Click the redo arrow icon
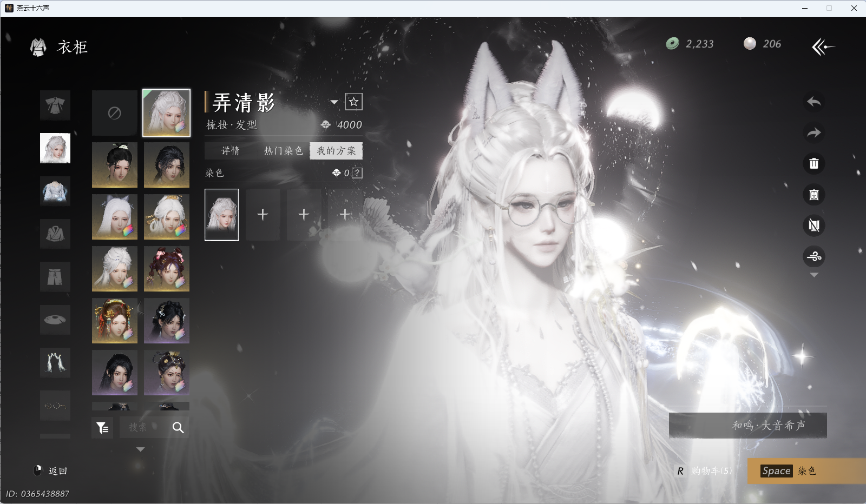Viewport: 866px width, 504px height. (x=814, y=133)
